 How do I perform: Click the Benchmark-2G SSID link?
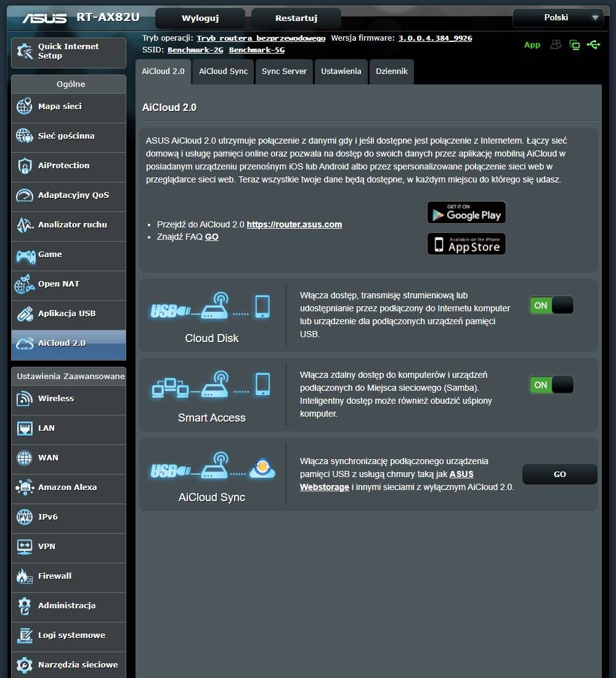[195, 50]
